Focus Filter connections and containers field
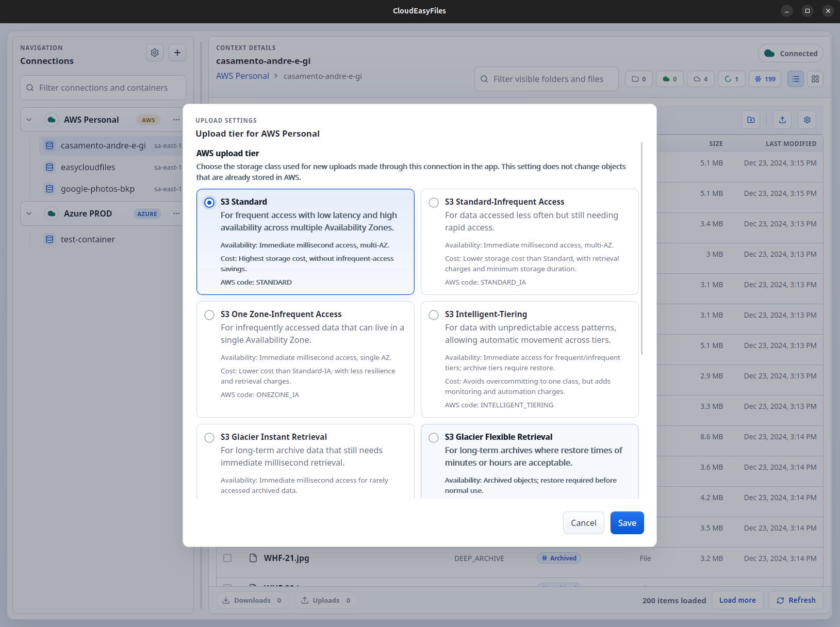The width and height of the screenshot is (840, 627). [103, 88]
